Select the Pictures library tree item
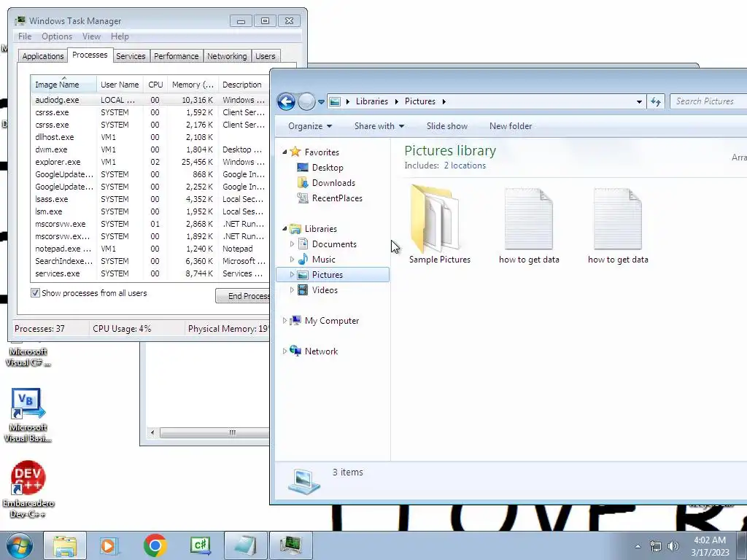 pos(333,275)
